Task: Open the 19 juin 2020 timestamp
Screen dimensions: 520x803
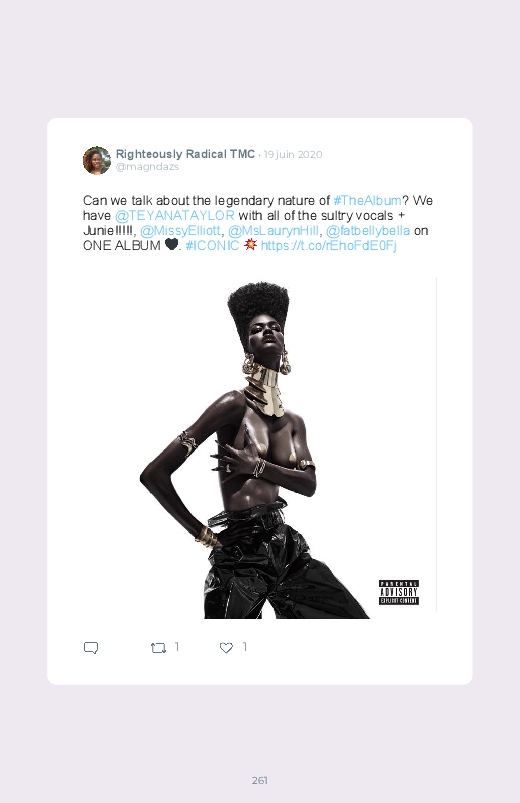Action: (x=293, y=155)
